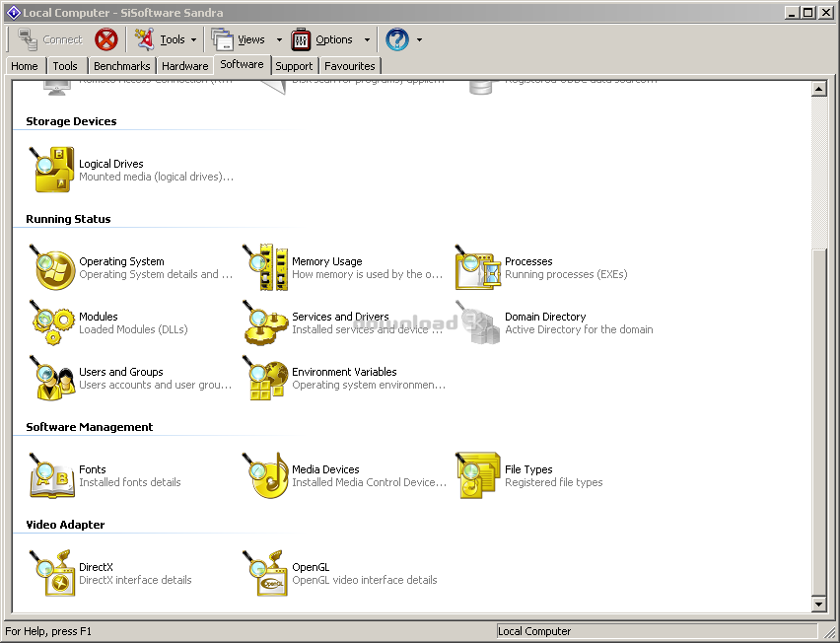Click the Options toolbar button
The height and width of the screenshot is (643, 840).
click(322, 39)
